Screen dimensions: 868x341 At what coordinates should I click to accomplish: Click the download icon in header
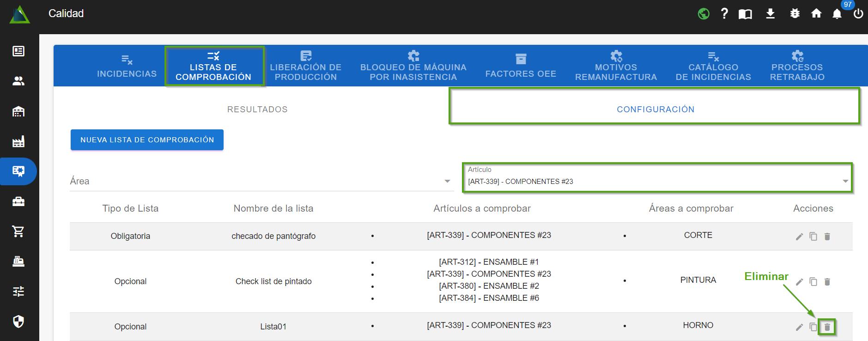pyautogui.click(x=770, y=14)
